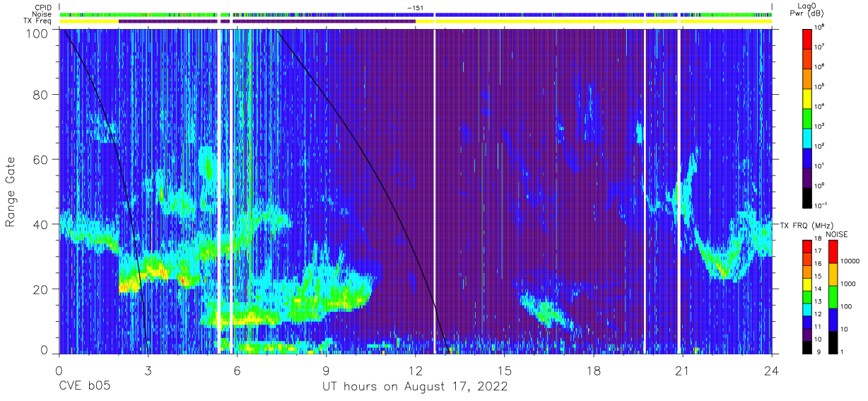This screenshot has width=868, height=401.
Task: Click UT hours axis tick label '3'
Action: click(x=148, y=370)
